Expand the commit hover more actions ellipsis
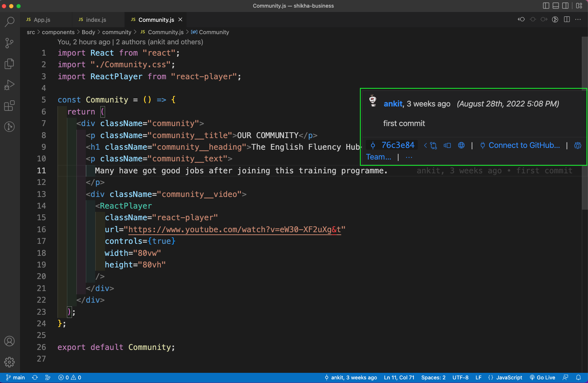Image resolution: width=588 pixels, height=383 pixels. [x=409, y=157]
